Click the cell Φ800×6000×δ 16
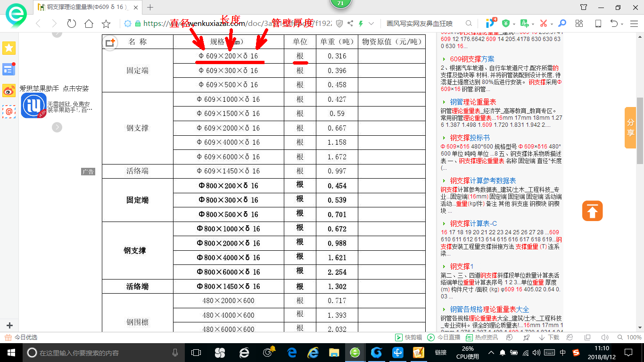 [x=228, y=272]
